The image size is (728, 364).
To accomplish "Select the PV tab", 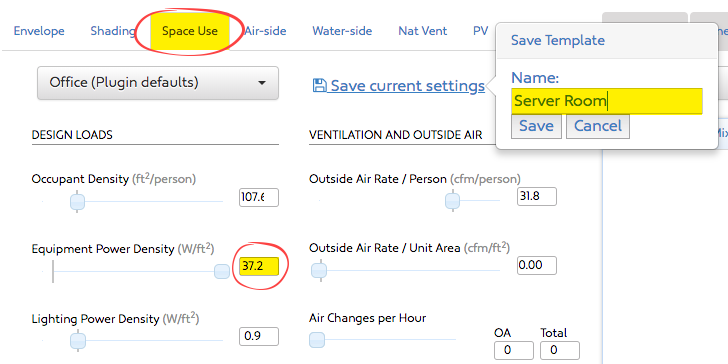I will coord(481,31).
